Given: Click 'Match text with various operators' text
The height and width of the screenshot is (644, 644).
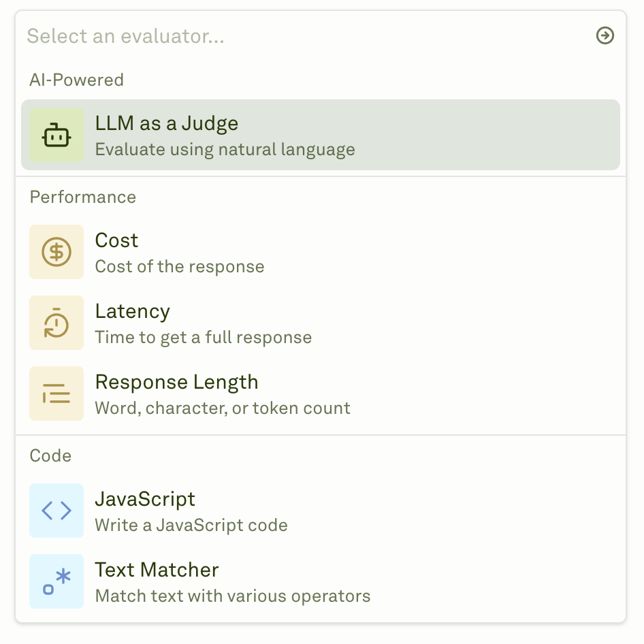Looking at the screenshot, I should point(233,596).
